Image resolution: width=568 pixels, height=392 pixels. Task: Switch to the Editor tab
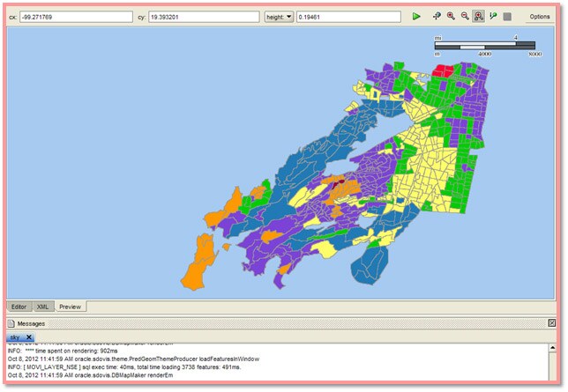click(19, 307)
